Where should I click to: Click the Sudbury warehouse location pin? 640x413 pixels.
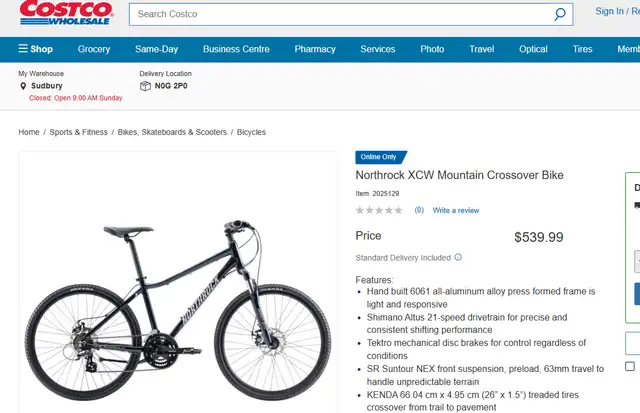(23, 86)
